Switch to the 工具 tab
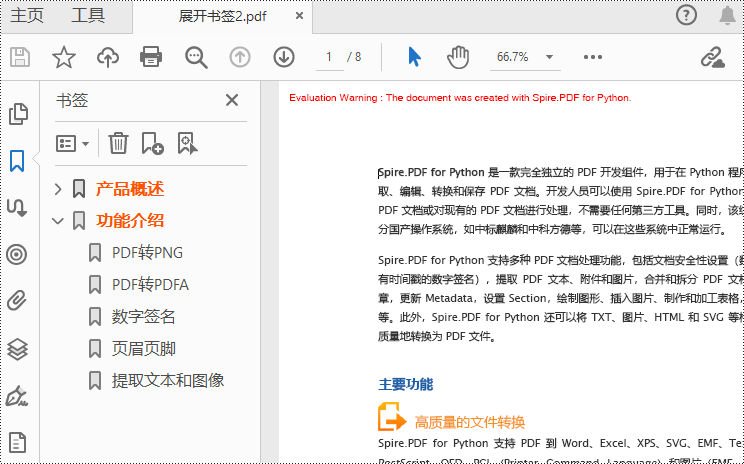The image size is (744, 464). 88,15
